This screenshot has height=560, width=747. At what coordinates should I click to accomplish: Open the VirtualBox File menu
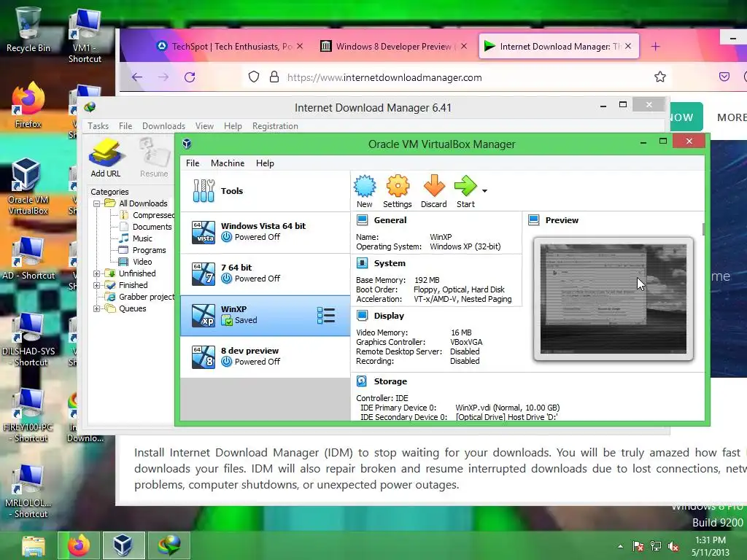click(x=193, y=163)
